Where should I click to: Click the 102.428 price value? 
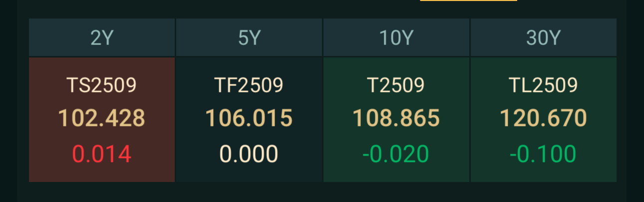(102, 118)
